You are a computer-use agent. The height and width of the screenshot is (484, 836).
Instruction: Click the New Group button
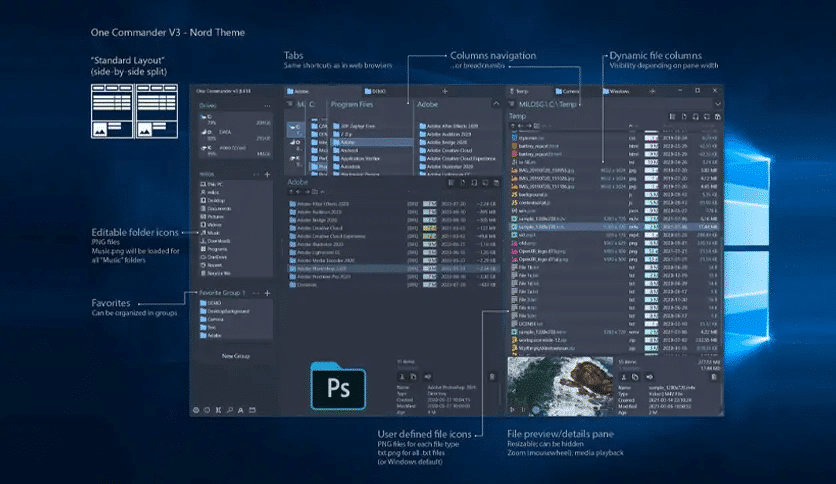pos(236,356)
